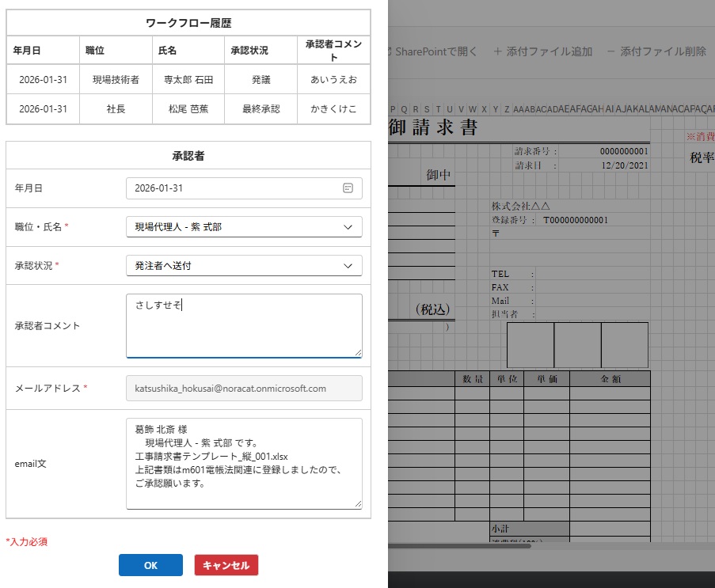Click into the 承認者コメント text area
Viewport: 715px width, 588px height.
244,325
